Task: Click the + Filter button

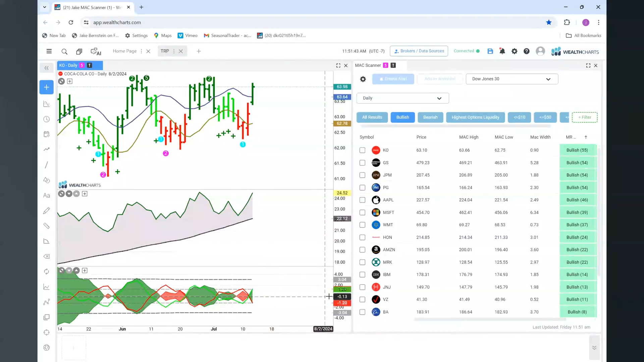Action: click(x=585, y=117)
